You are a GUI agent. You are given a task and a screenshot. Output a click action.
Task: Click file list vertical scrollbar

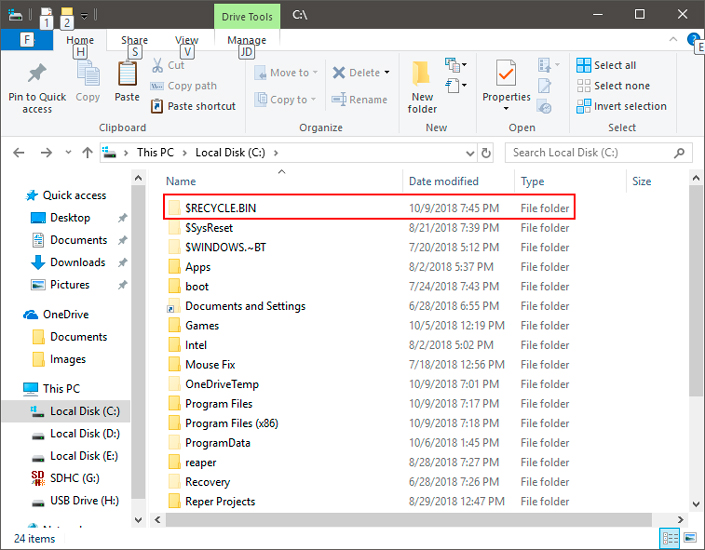[x=696, y=290]
